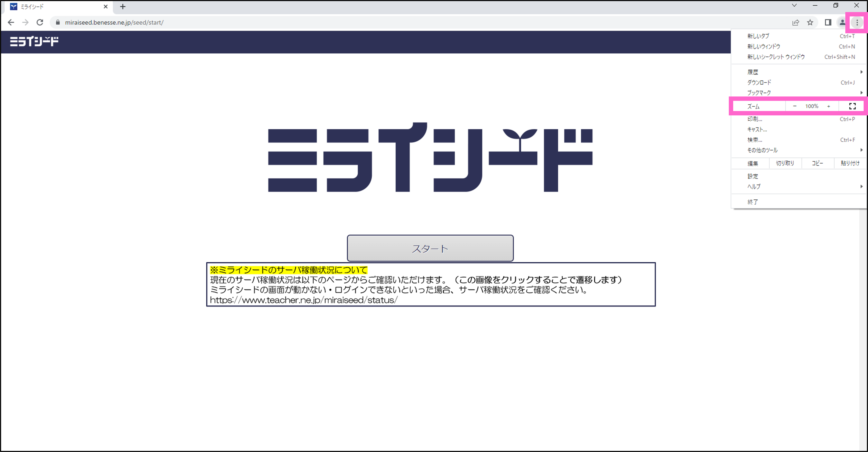Click 貼り付け in the edit row
Image resolution: width=868 pixels, height=452 pixels.
point(850,163)
